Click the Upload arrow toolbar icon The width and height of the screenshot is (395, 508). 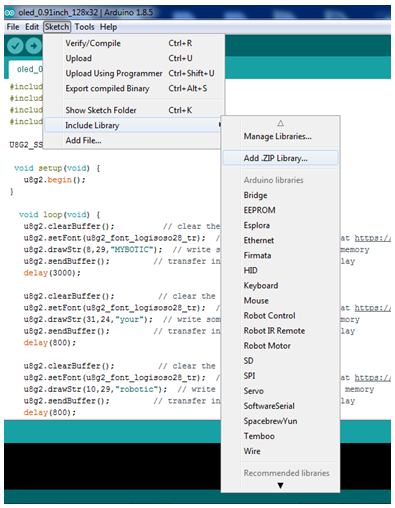34,46
